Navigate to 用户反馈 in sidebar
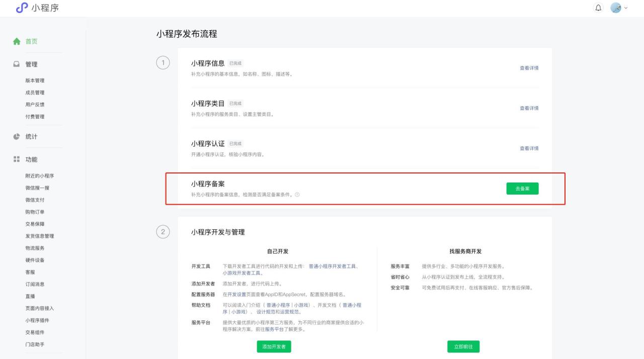 click(x=35, y=103)
